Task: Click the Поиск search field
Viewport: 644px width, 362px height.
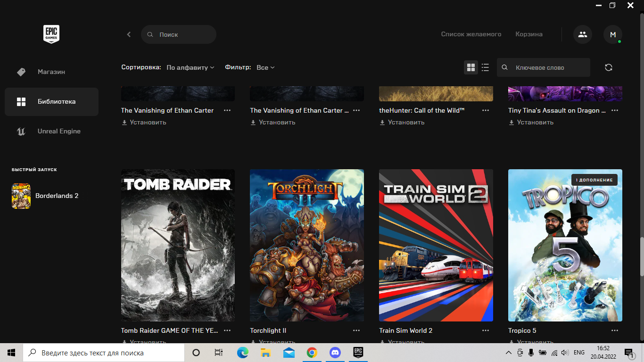Action: pyautogui.click(x=179, y=34)
